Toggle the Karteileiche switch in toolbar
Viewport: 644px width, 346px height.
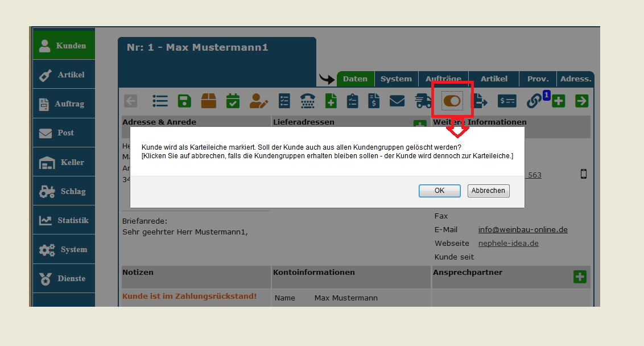[x=452, y=101]
